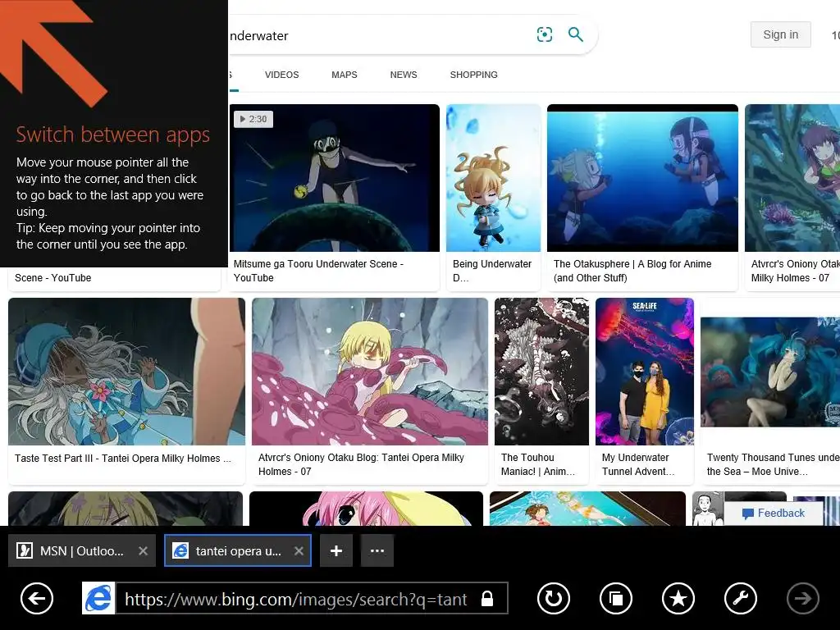Screen dimensions: 840x630
Task: Click the lock security icon in address bar
Action: click(x=487, y=598)
